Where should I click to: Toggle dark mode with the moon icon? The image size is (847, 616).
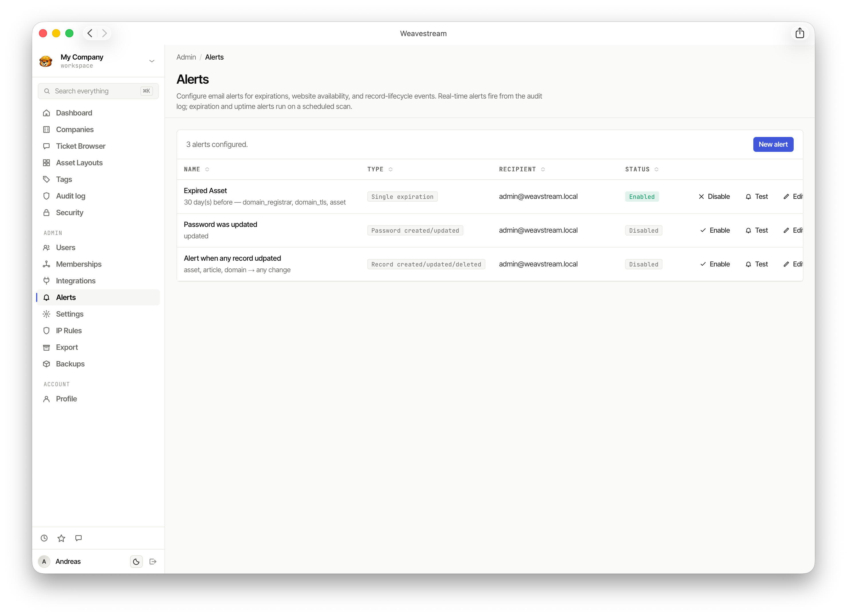[x=136, y=562]
